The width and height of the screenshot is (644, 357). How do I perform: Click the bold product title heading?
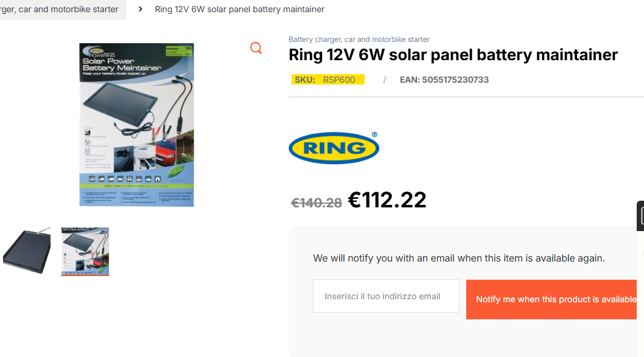453,55
